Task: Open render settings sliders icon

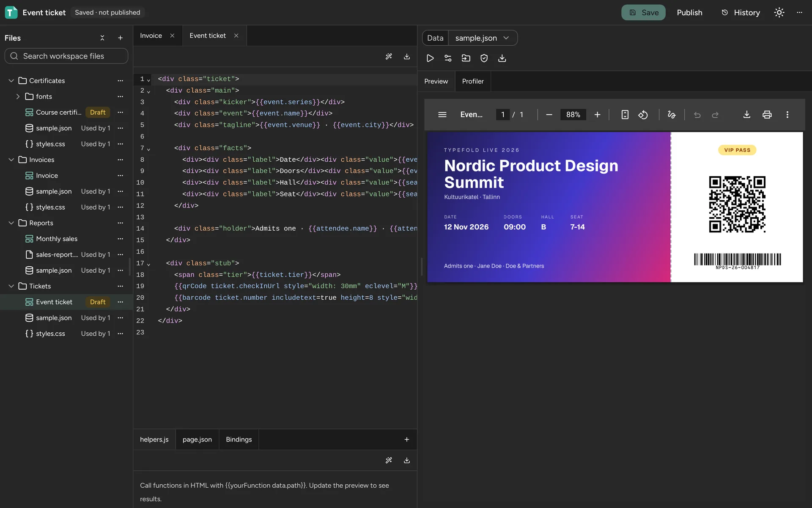Action: 448,58
